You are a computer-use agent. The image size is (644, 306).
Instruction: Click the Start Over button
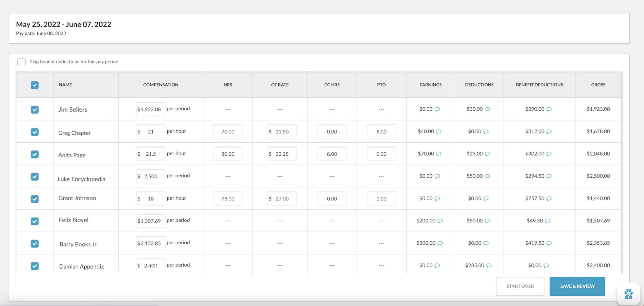(x=520, y=286)
